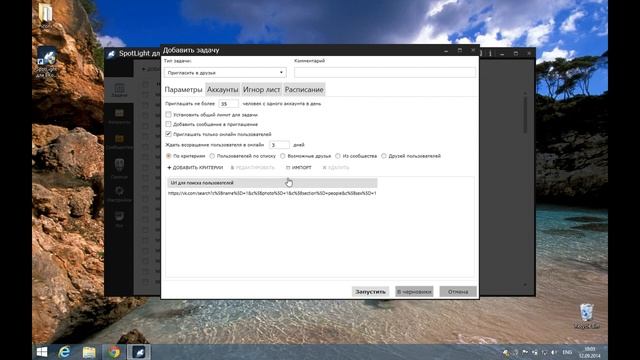Switch to the 'Аккаунты' tab

tap(222, 89)
